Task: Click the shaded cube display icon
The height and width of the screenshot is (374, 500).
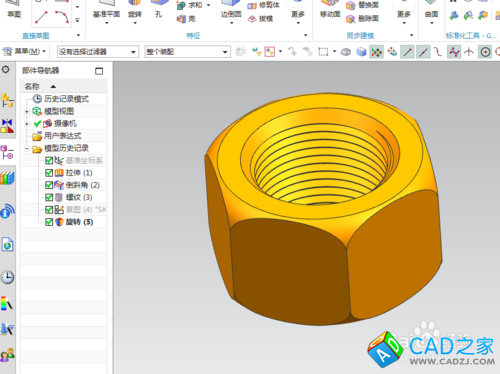Action: tap(361, 52)
